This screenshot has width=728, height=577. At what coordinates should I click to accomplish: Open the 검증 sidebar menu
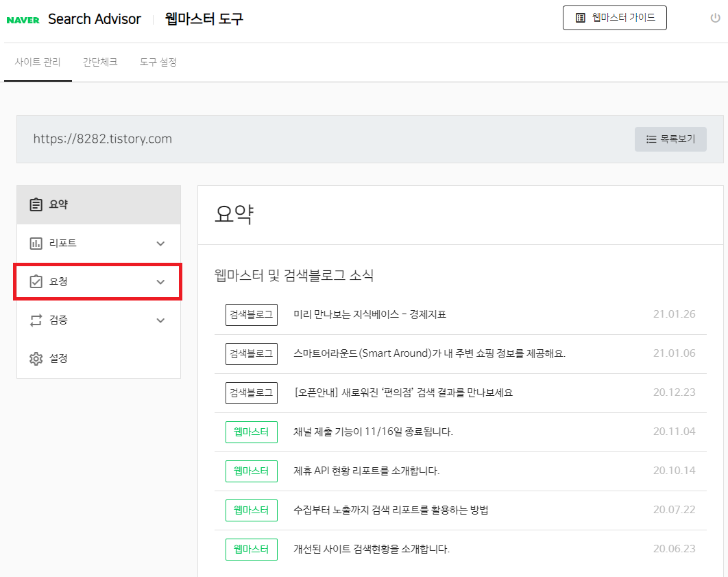pos(99,320)
